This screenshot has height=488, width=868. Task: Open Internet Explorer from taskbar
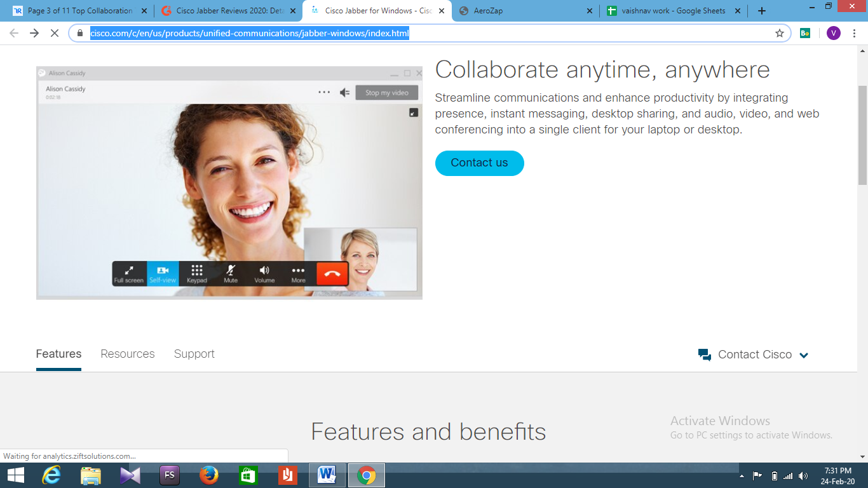tap(51, 475)
